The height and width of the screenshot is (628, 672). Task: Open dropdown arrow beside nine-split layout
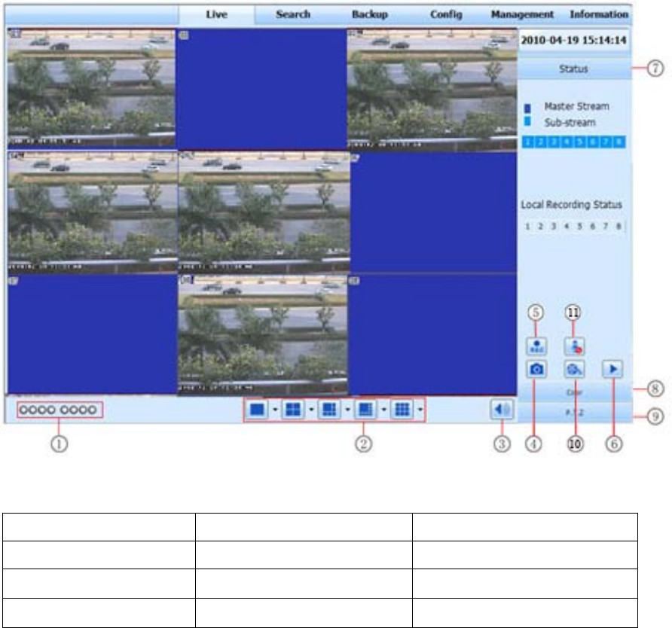coord(420,410)
